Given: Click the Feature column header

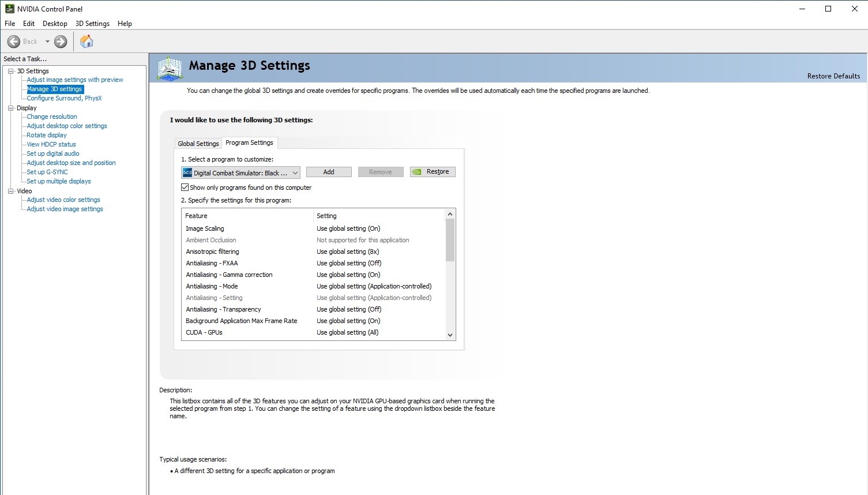Looking at the screenshot, I should click(247, 216).
